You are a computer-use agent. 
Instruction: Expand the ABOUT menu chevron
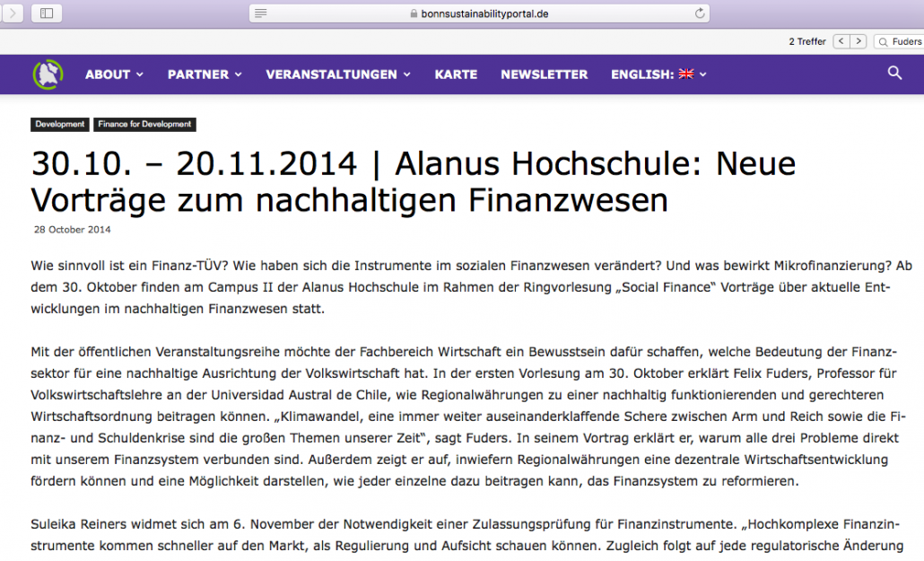pos(140,75)
